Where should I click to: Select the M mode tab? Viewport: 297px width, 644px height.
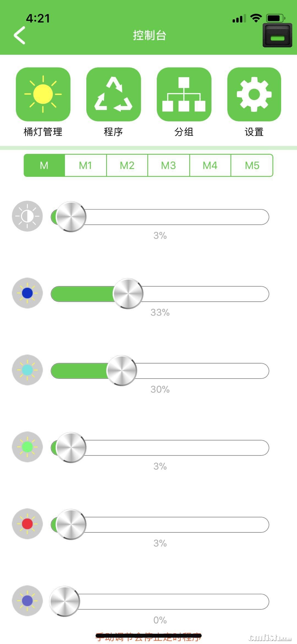[x=44, y=165]
